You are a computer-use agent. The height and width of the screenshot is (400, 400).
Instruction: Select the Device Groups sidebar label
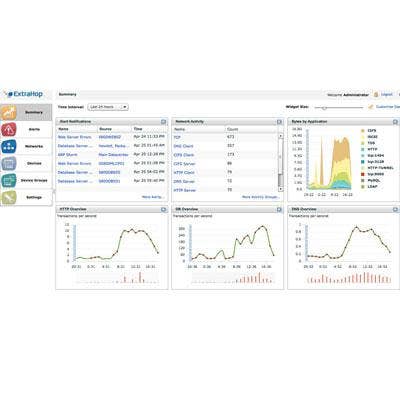pos(34,180)
